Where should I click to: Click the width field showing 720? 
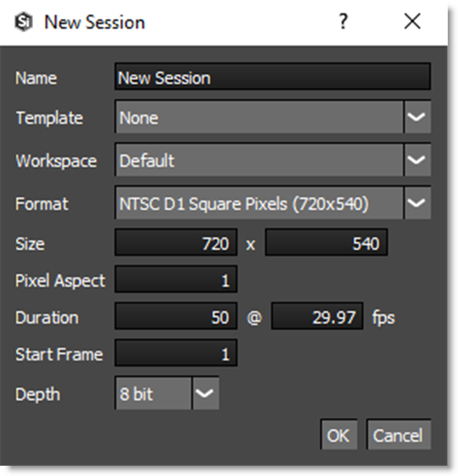click(x=176, y=244)
